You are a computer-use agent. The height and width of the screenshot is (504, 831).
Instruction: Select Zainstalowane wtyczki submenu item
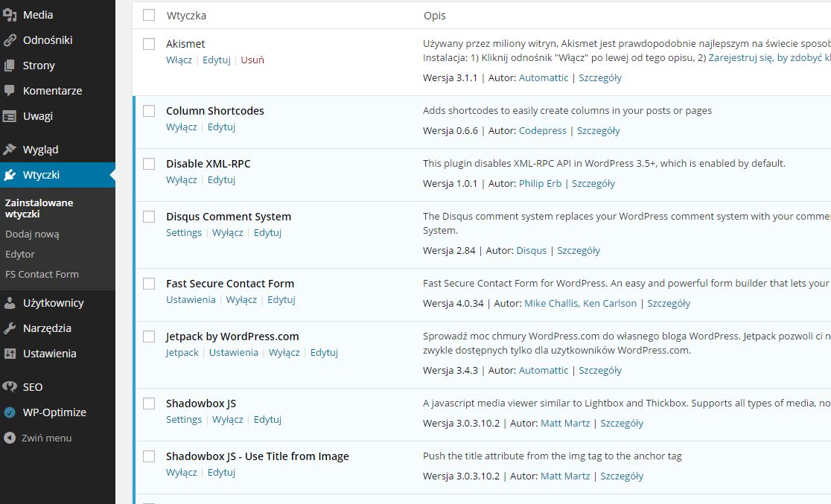click(39, 208)
